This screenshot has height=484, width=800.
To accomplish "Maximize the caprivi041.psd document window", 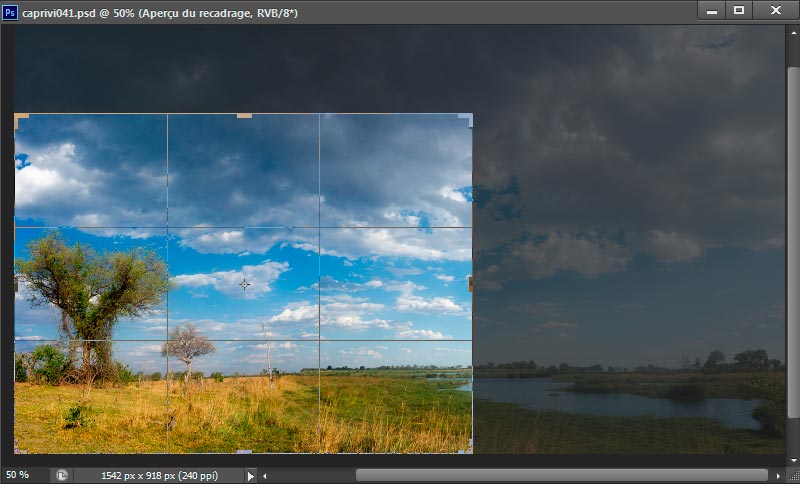I will pos(739,10).
